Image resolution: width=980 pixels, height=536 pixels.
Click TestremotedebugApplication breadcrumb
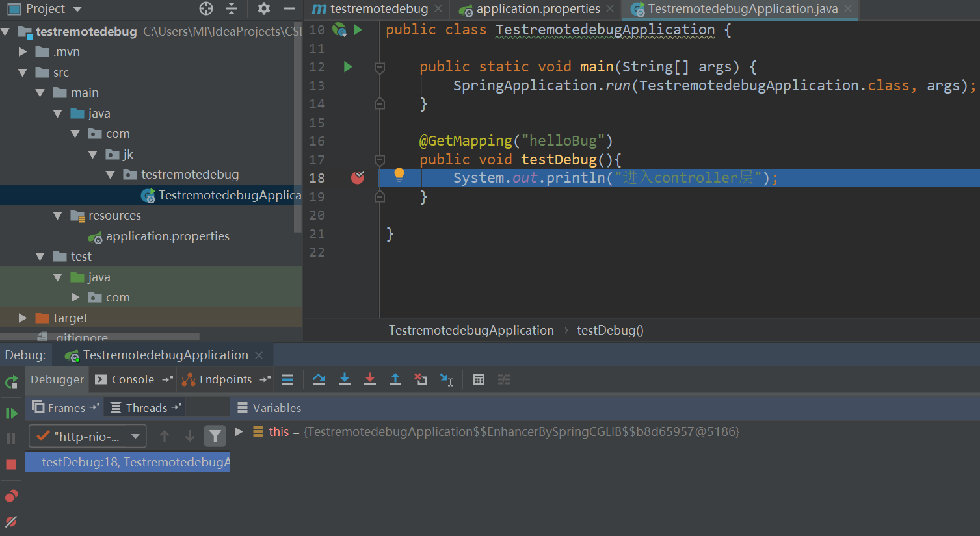tap(471, 330)
